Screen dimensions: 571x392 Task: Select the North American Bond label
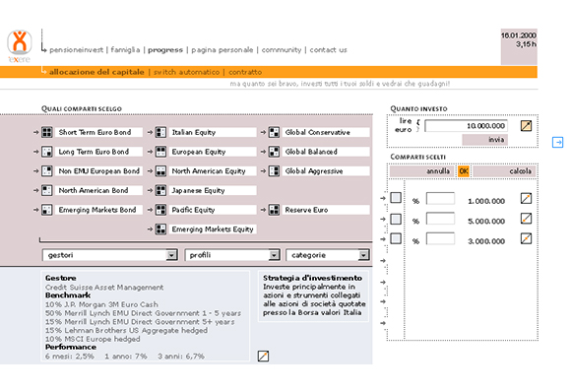[x=98, y=190]
